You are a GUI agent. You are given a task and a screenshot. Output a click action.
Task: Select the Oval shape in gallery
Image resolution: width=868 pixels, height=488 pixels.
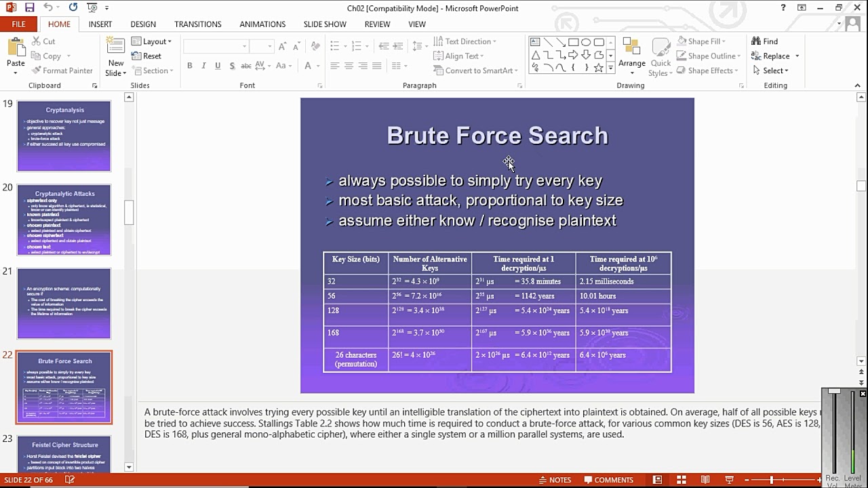[586, 42]
